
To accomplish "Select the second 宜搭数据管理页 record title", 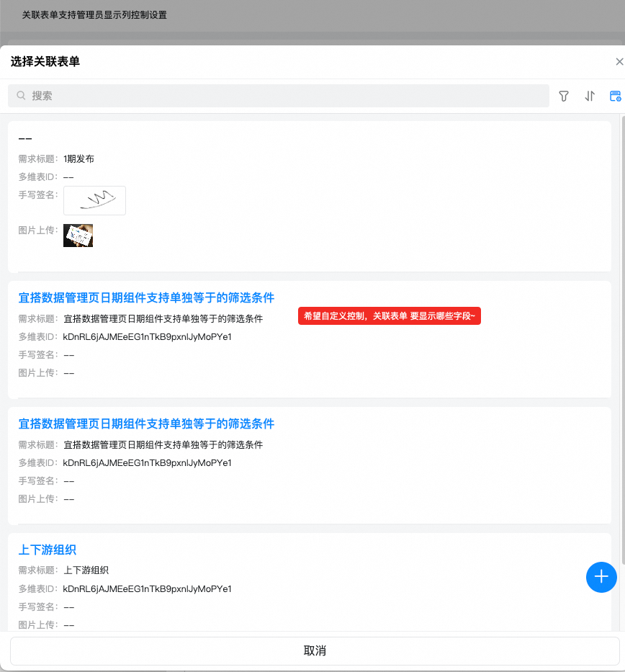I will [146, 424].
